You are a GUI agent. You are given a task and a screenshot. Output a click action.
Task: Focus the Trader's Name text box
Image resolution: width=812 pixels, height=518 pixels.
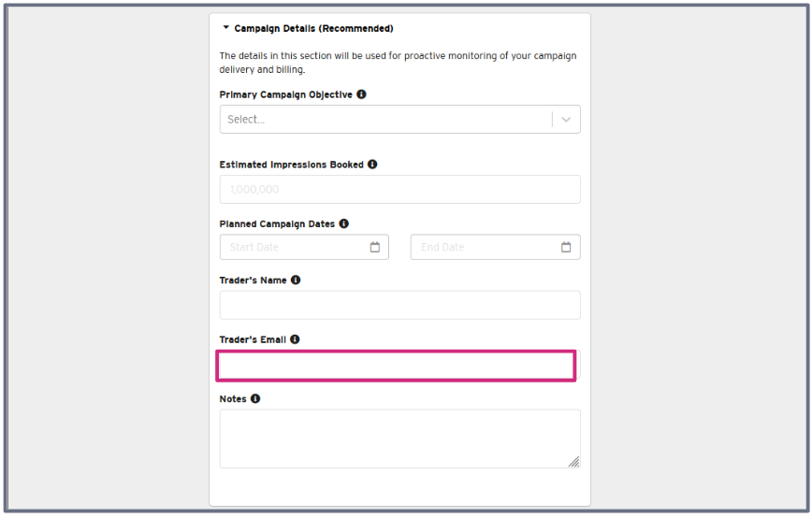point(399,306)
